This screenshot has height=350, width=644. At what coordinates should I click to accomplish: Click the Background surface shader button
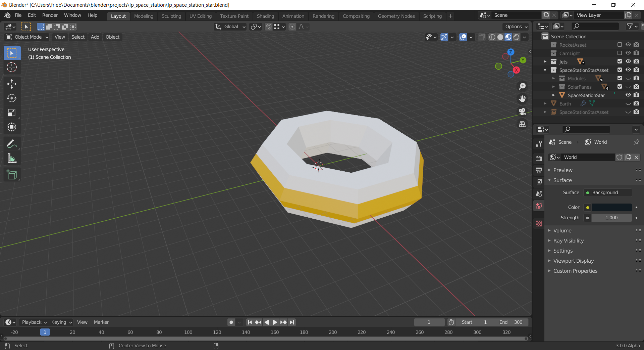[x=607, y=192]
